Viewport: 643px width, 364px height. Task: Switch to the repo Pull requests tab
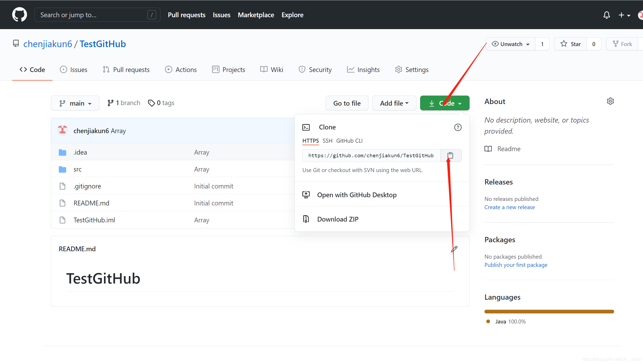[126, 70]
